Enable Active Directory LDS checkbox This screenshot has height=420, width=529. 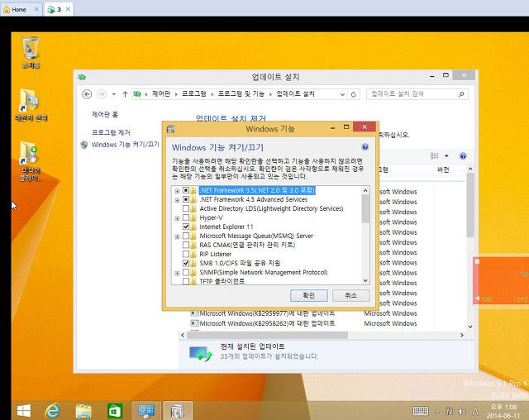pyautogui.click(x=185, y=208)
